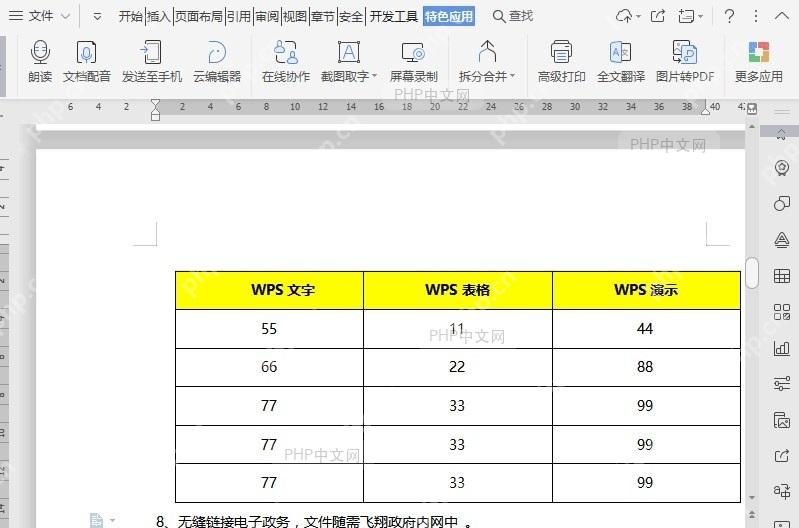Click the WPS 文字 header cell
Image resolution: width=799 pixels, height=528 pixels.
[x=270, y=290]
